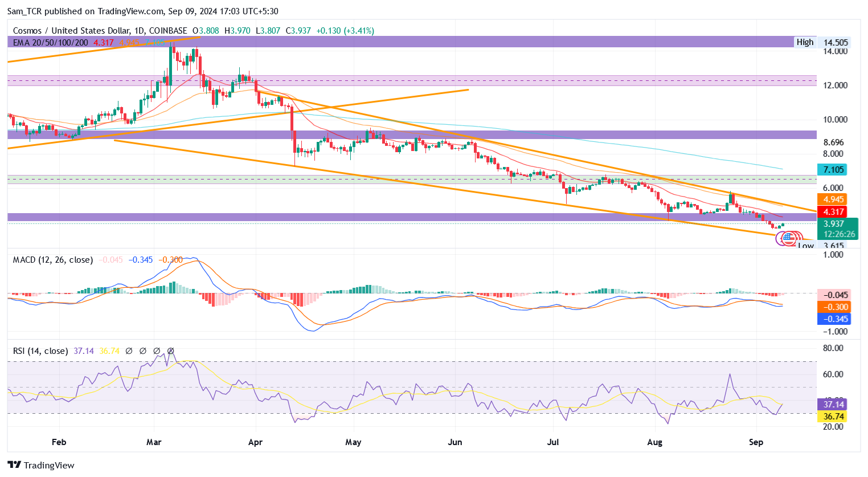Image resolution: width=868 pixels, height=477 pixels.
Task: Select the EMA 20/50/100/200 indicator legend
Action: pyautogui.click(x=51, y=43)
